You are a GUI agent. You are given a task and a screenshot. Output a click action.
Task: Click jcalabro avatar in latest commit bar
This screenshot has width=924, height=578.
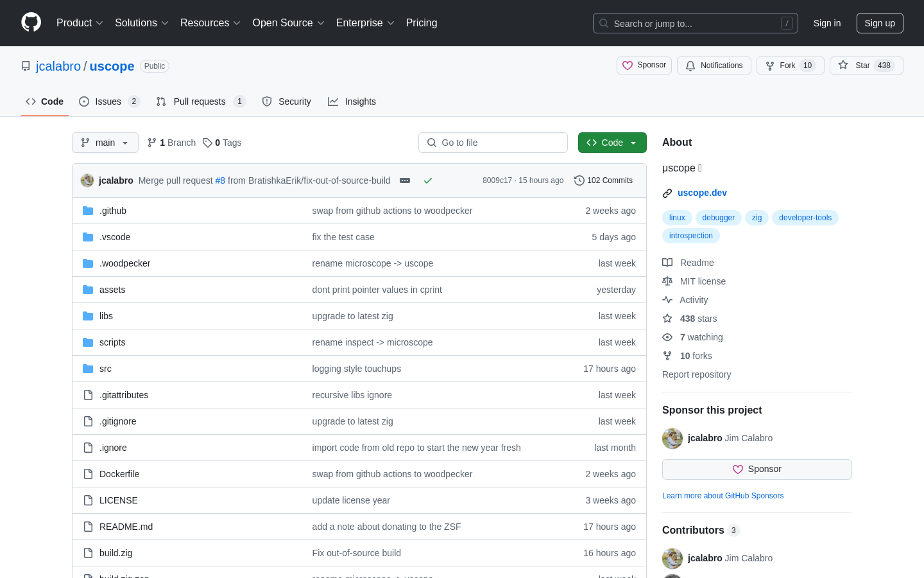87,180
